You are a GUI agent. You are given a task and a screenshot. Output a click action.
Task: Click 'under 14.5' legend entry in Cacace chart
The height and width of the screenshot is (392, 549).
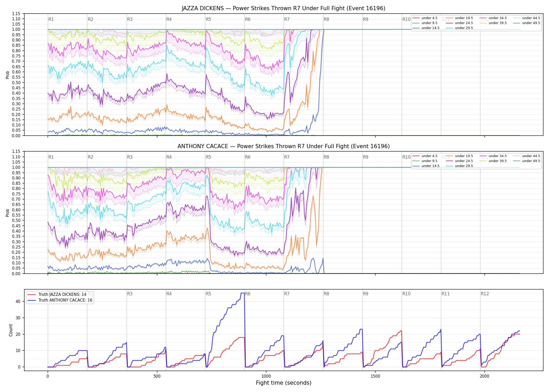[x=426, y=166]
